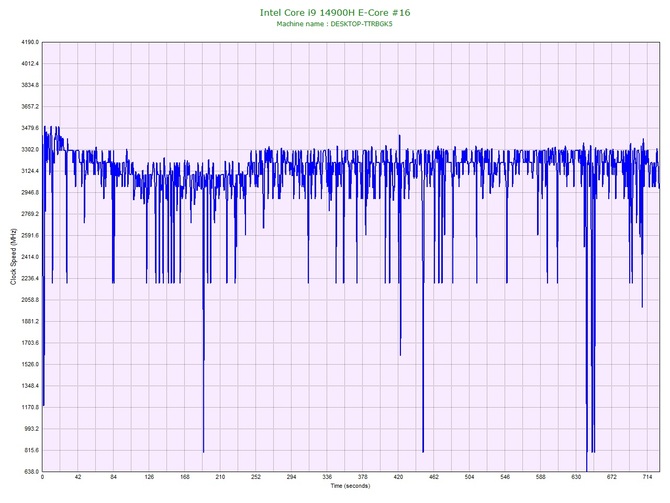Click the y-axis value 2591.6
Image resolution: width=670 pixels, height=503 pixels.
pyautogui.click(x=30, y=235)
